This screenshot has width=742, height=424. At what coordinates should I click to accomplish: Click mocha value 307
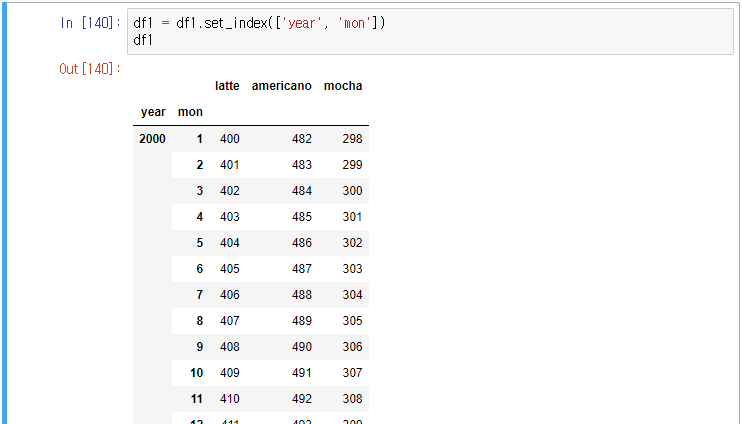[353, 373]
